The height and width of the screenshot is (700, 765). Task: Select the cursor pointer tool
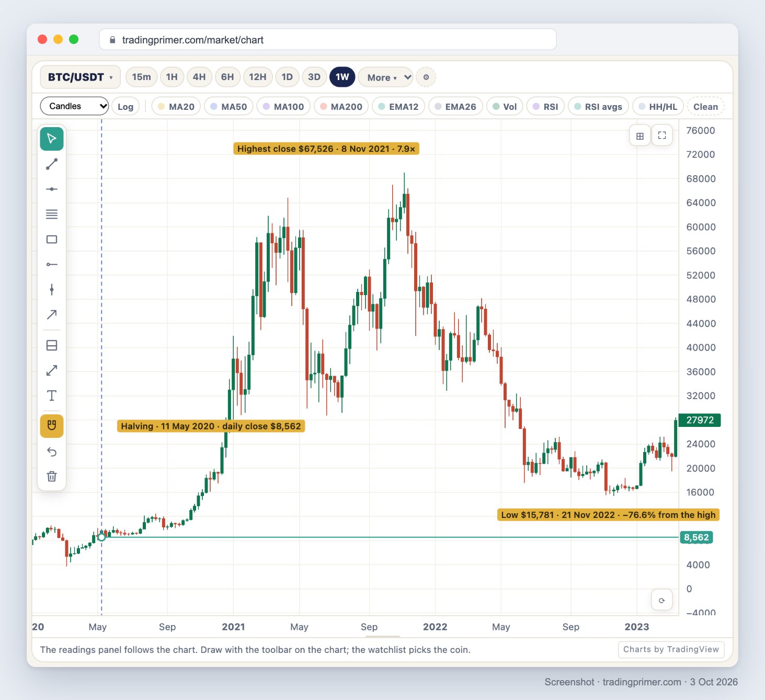[x=52, y=139]
